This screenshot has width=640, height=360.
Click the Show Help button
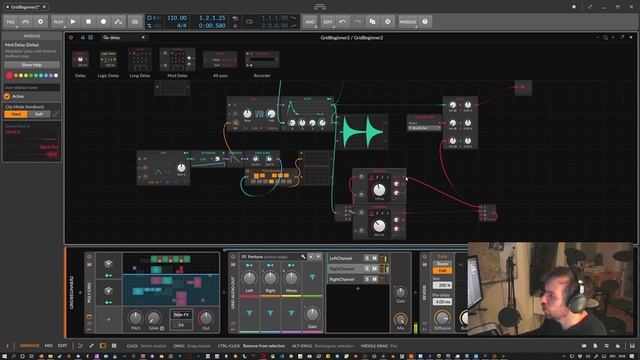click(x=32, y=65)
